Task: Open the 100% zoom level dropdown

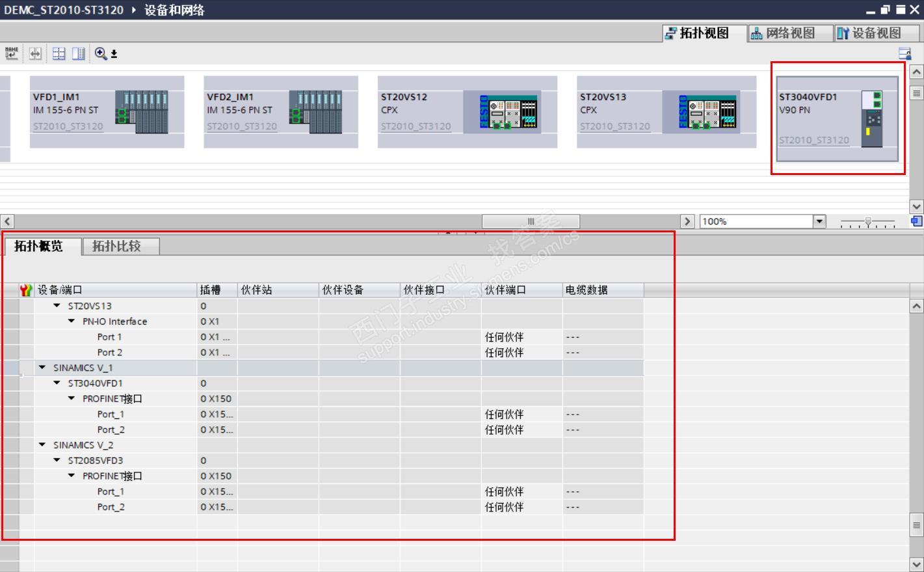Action: pyautogui.click(x=819, y=221)
